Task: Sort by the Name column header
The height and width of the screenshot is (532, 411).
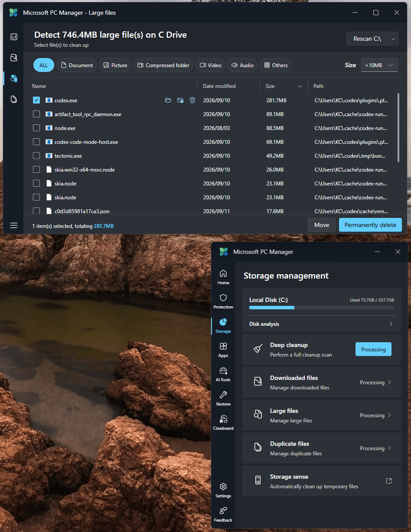Action: [39, 86]
